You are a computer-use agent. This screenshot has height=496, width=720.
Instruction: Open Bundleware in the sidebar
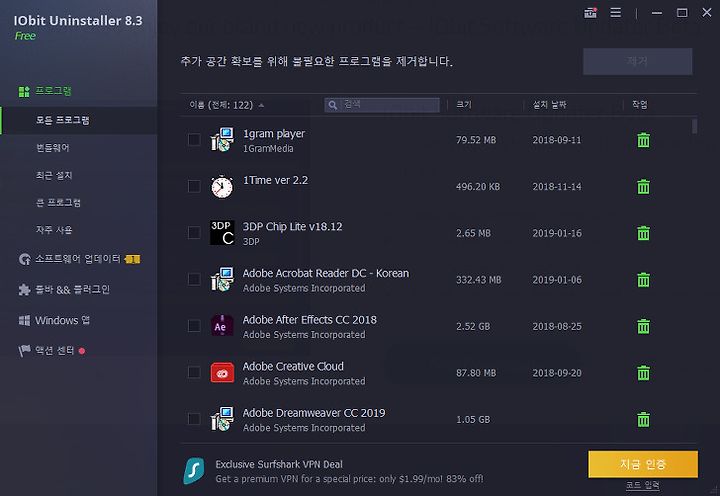click(x=52, y=147)
